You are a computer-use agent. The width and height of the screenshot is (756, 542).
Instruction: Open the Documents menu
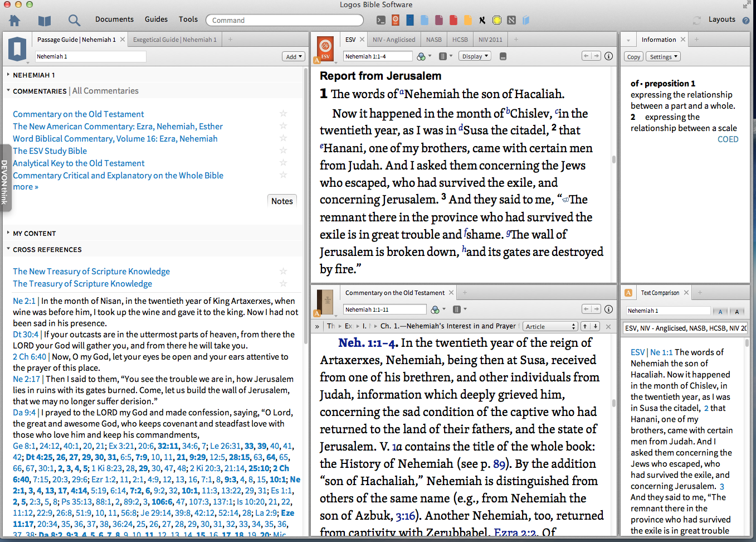click(x=114, y=20)
